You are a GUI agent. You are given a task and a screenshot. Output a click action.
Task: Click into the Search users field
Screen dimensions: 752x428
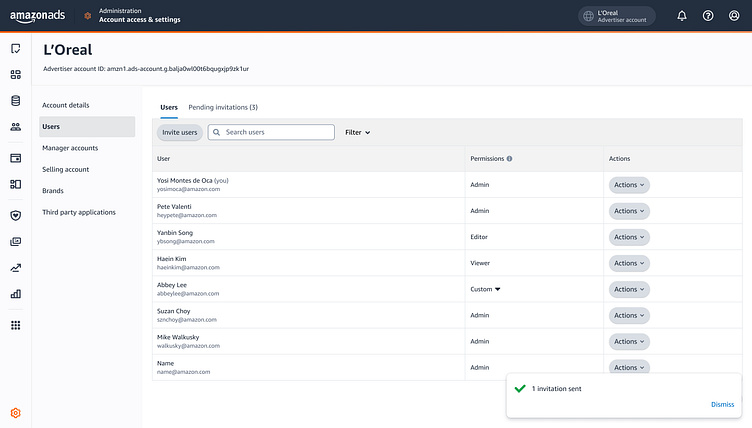click(271, 132)
